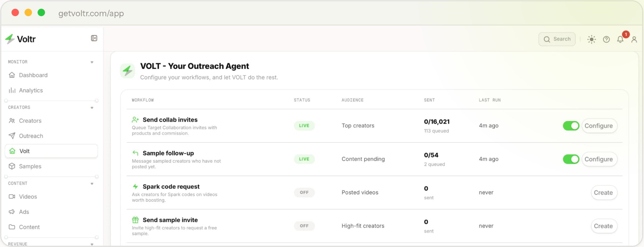The image size is (644, 247).
Task: Click the Ads megaphone icon
Action: pyautogui.click(x=12, y=212)
